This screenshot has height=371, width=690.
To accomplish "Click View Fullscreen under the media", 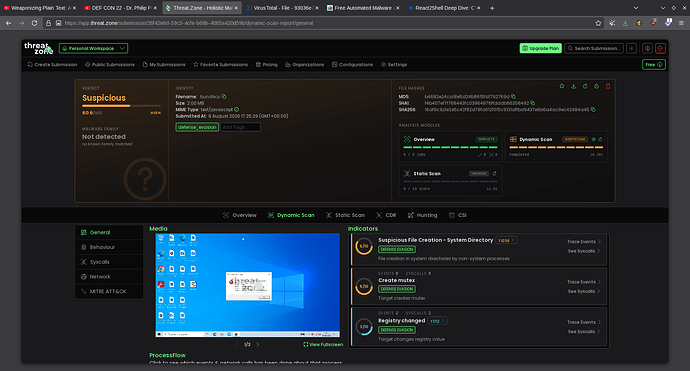I will [x=323, y=345].
